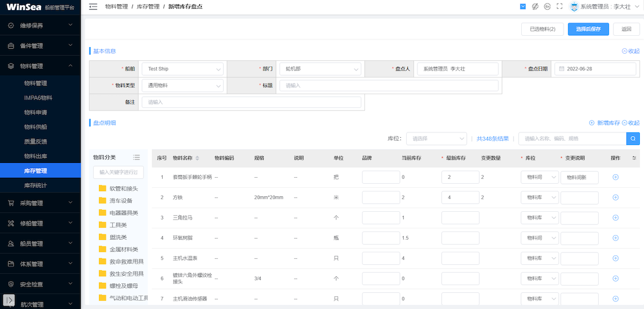Click the 安全检查 shield icon

[11, 285]
